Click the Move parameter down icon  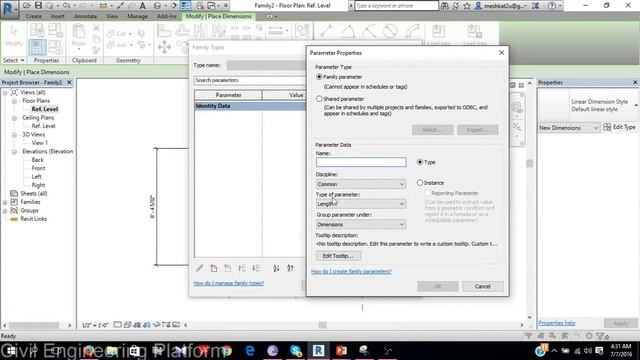click(256, 268)
